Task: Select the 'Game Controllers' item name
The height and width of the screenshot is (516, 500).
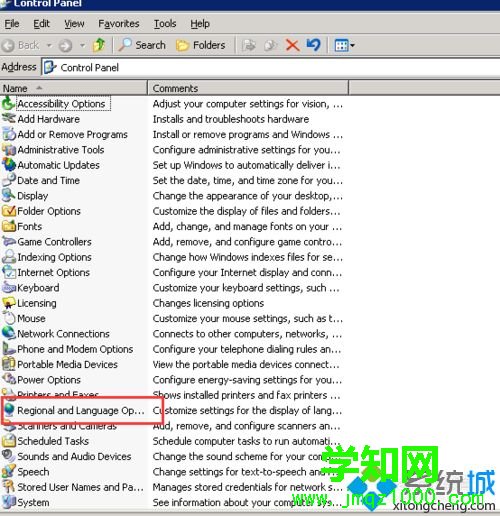Action: coord(54,242)
